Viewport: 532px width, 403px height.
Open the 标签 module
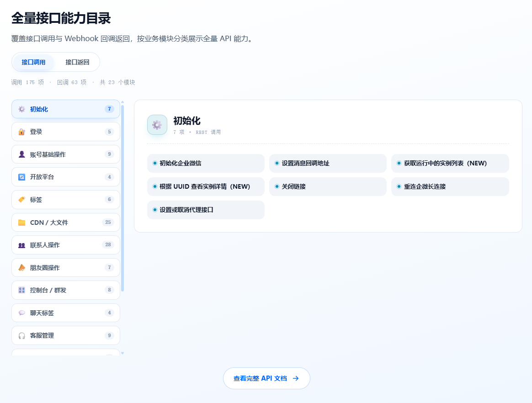[x=66, y=200]
